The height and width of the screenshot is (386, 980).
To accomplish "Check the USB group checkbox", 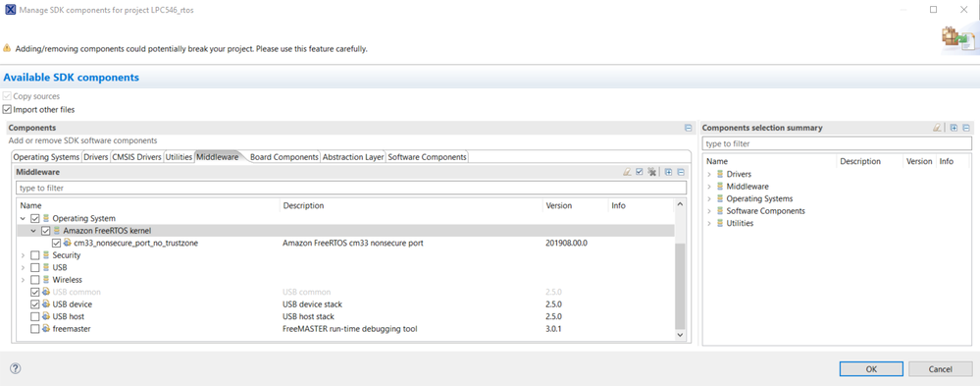I will 35,268.
